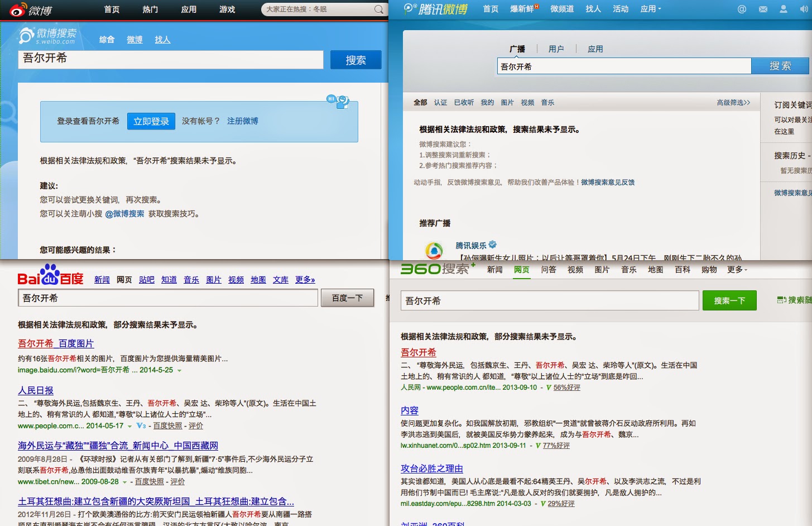812x526 pixels.
Task: Switch to the 找人 tab in Weibo Search
Action: pos(162,40)
